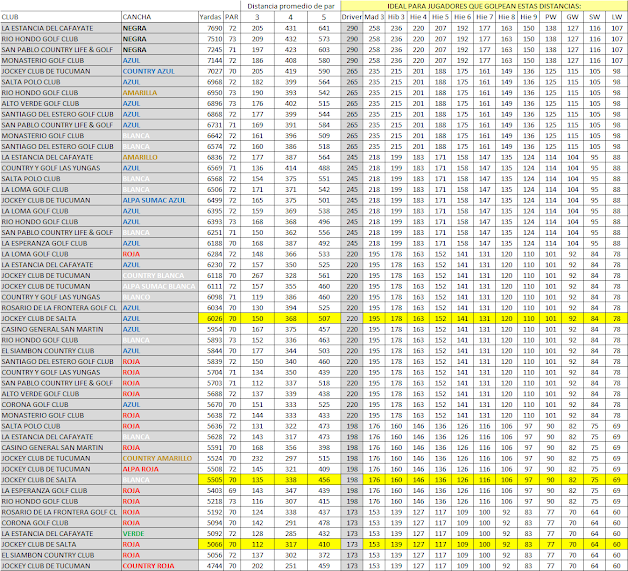The width and height of the screenshot is (628, 571).
Task: Select the PW column header
Action: point(551,17)
